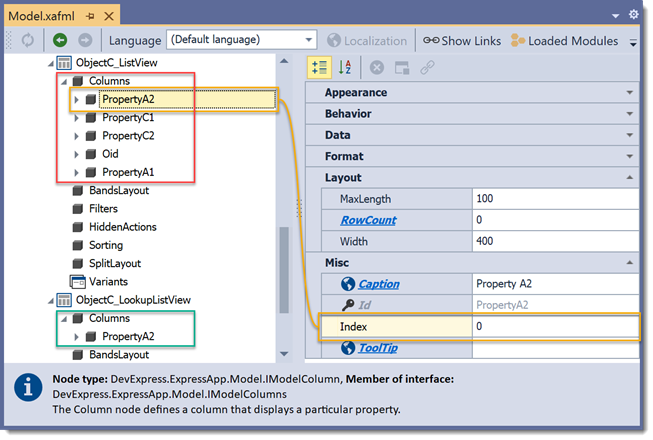The image size is (653, 440).
Task: Open Loaded Modules
Action: [564, 41]
